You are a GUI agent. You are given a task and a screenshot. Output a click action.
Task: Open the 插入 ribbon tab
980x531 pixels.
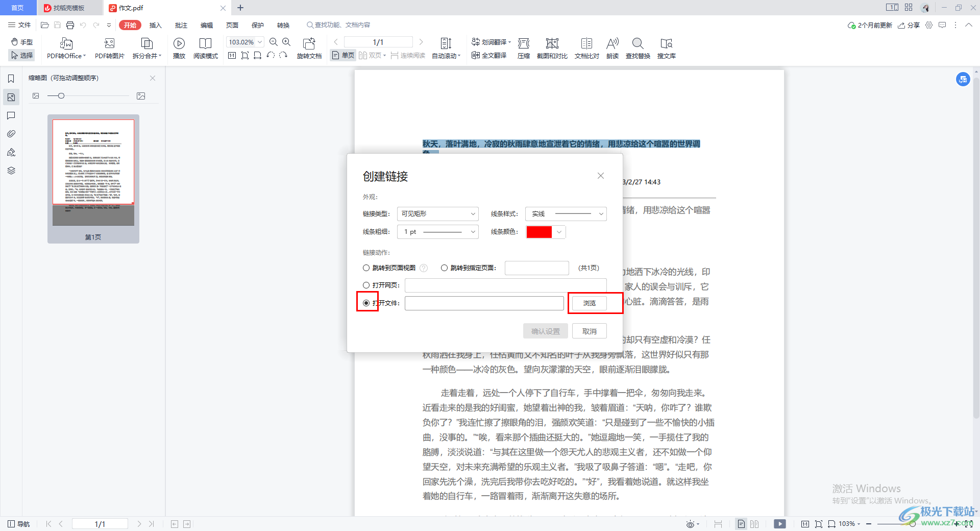point(155,25)
